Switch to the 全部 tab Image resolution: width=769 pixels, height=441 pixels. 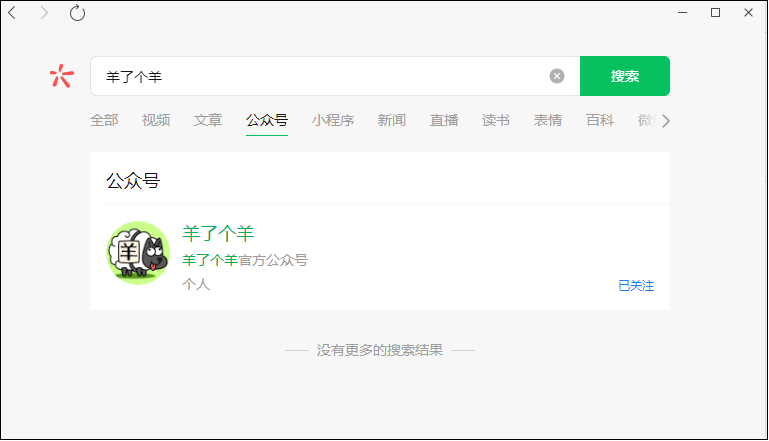104,120
